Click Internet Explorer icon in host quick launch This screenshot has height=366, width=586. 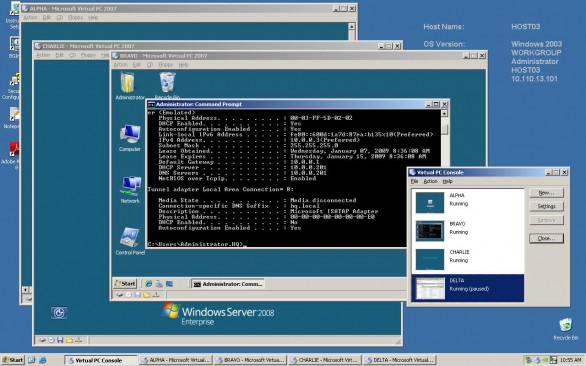point(43,360)
